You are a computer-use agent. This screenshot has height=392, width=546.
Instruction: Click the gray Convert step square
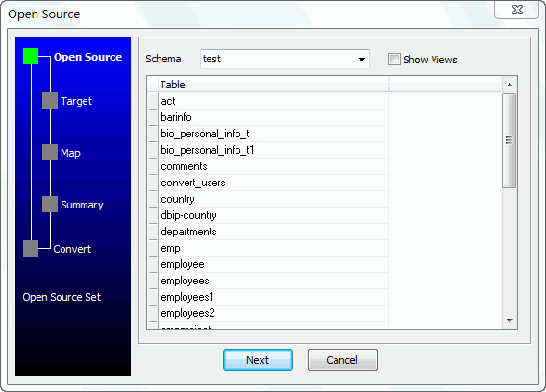tap(31, 249)
